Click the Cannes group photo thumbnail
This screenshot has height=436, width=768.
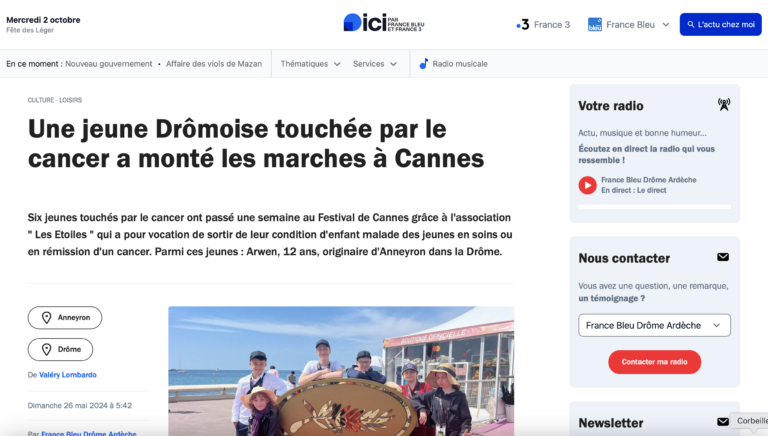(x=341, y=371)
